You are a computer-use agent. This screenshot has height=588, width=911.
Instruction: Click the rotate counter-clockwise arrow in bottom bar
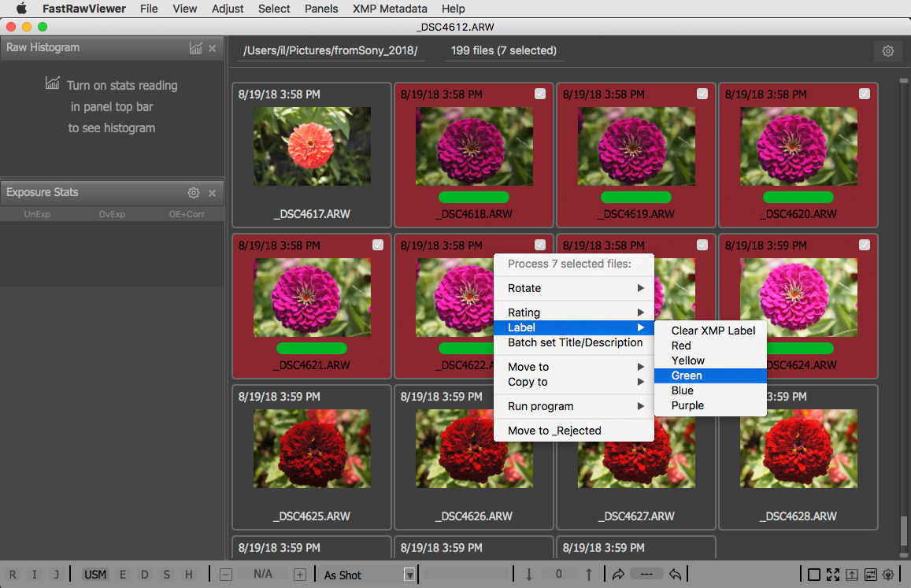tap(675, 575)
